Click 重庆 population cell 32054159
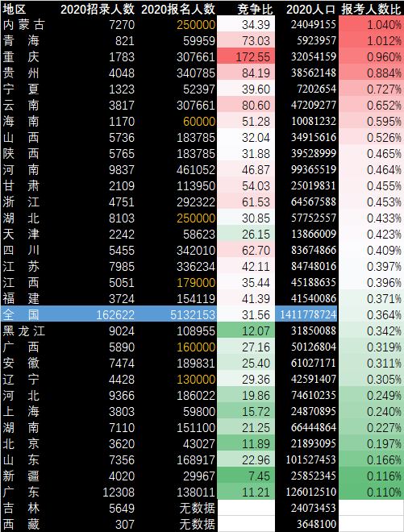Image resolution: width=404 pixels, height=532 pixels. [x=314, y=57]
